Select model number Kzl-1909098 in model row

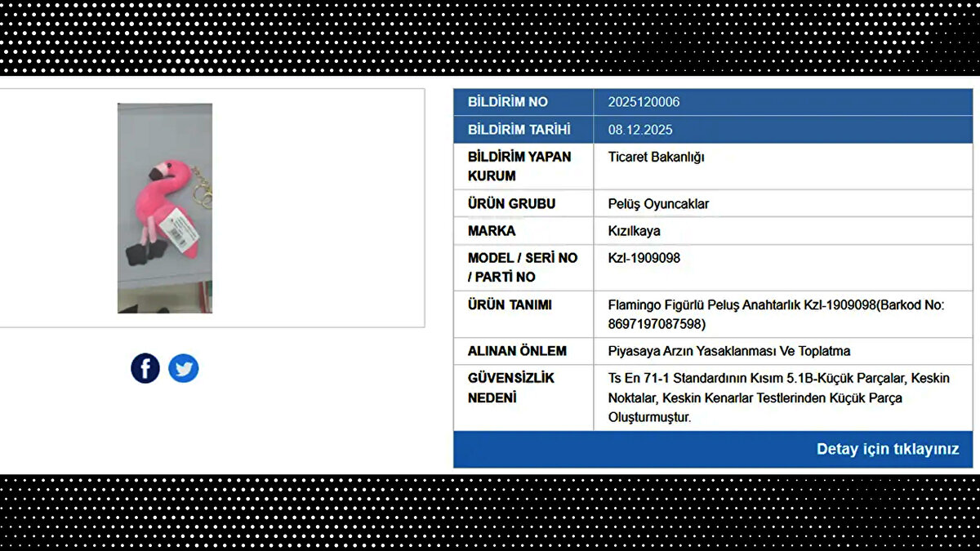[644, 258]
